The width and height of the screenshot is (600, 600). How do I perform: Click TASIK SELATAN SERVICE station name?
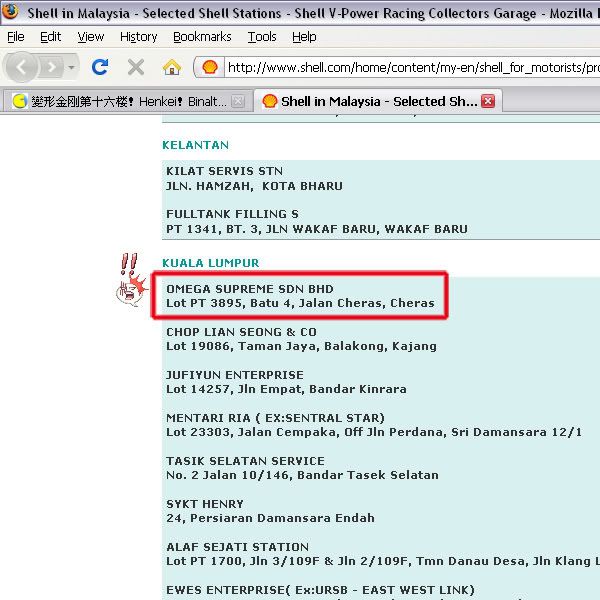click(245, 461)
